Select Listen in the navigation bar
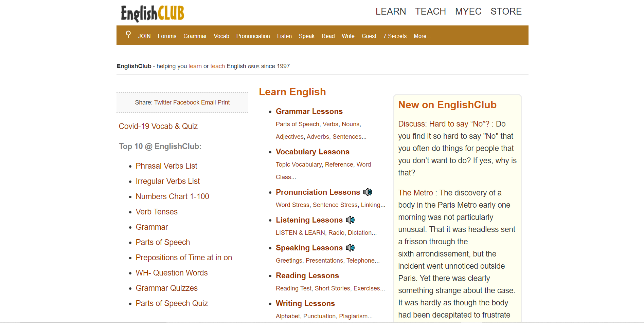The width and height of the screenshot is (644, 323). (284, 36)
